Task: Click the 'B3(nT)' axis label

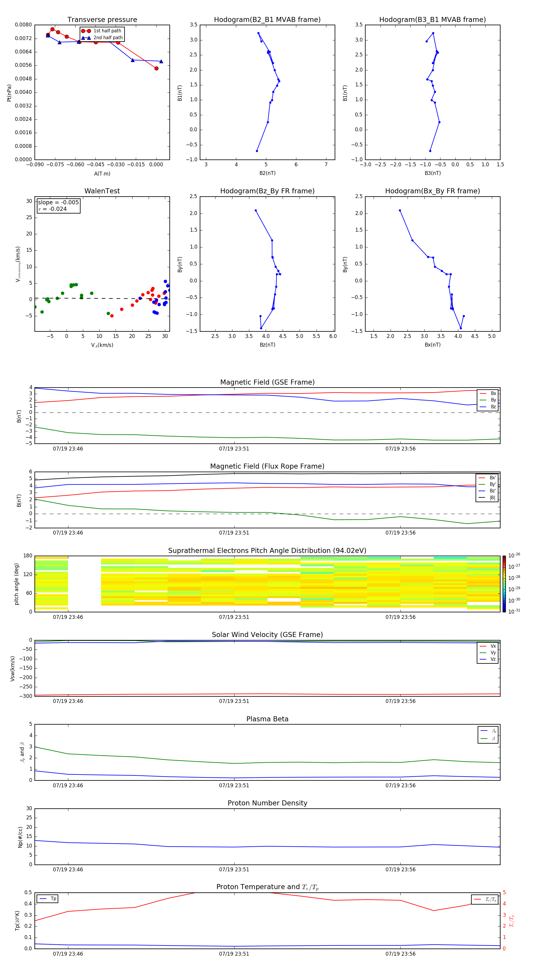Action: coord(432,173)
